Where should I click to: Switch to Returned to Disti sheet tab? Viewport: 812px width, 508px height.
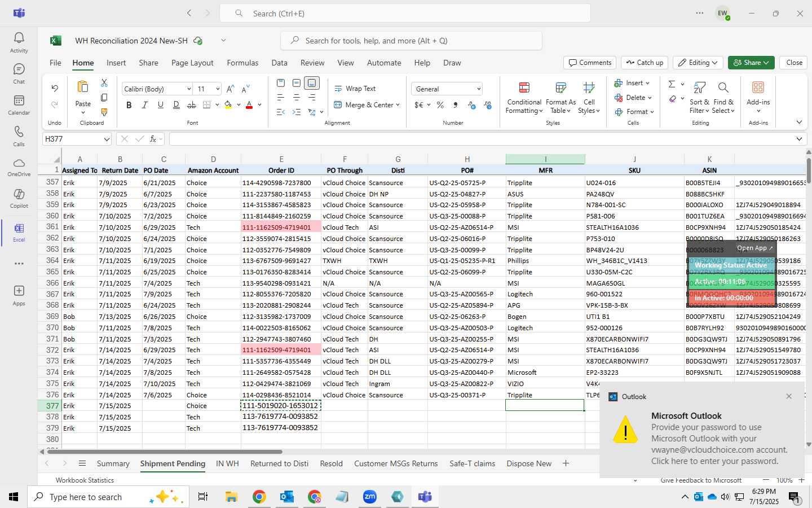pyautogui.click(x=279, y=463)
